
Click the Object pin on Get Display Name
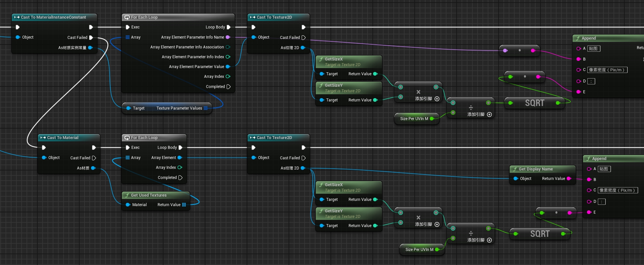tap(516, 179)
